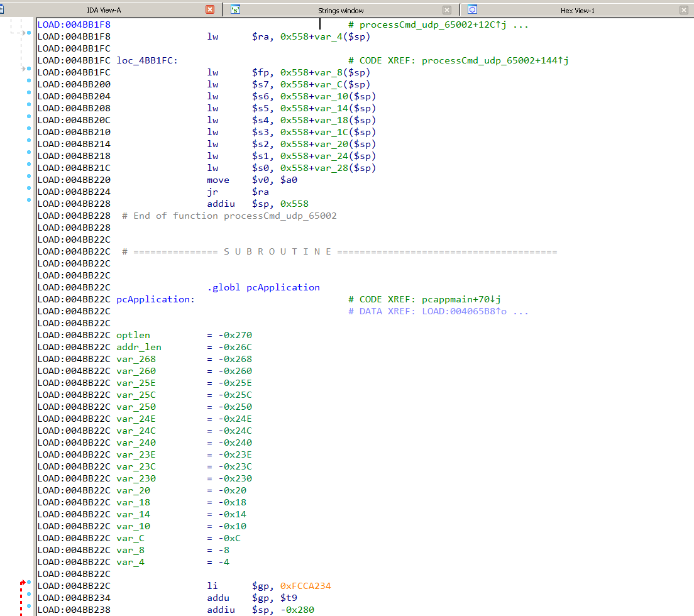Toggle breakpoint dot at move $v0, $a0 line
Screen dimensions: 694x616
29,176
